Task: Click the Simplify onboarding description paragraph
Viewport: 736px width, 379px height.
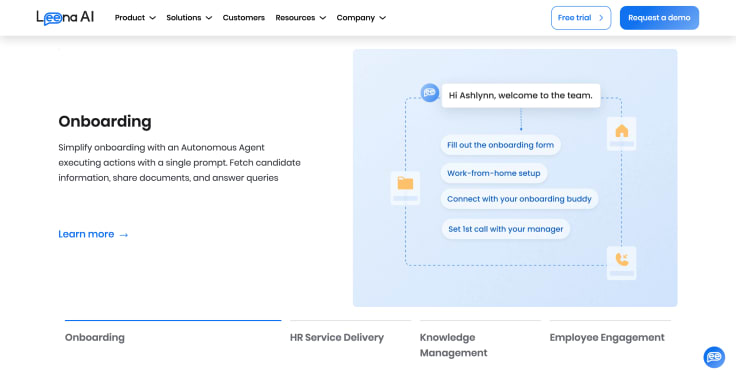Action: (x=179, y=162)
